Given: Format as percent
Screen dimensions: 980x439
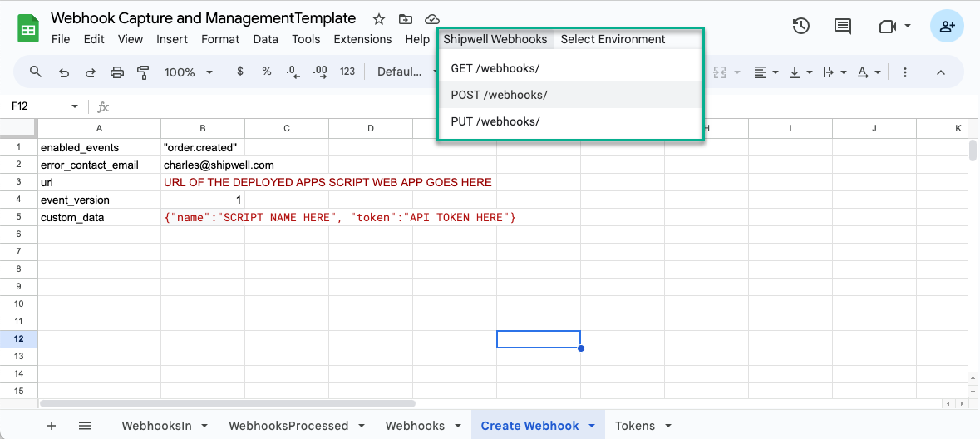Looking at the screenshot, I should tap(267, 72).
